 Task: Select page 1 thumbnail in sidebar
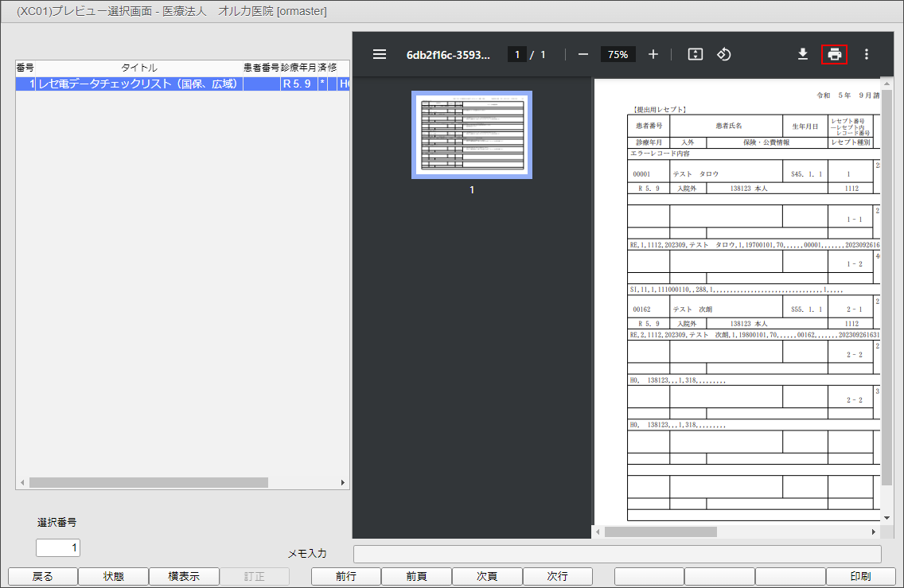coord(472,134)
